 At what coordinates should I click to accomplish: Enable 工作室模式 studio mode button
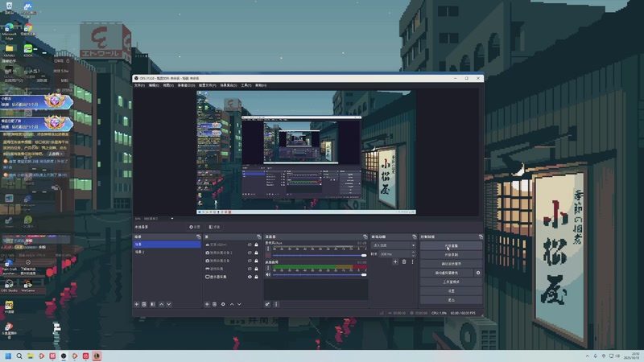[451, 282]
